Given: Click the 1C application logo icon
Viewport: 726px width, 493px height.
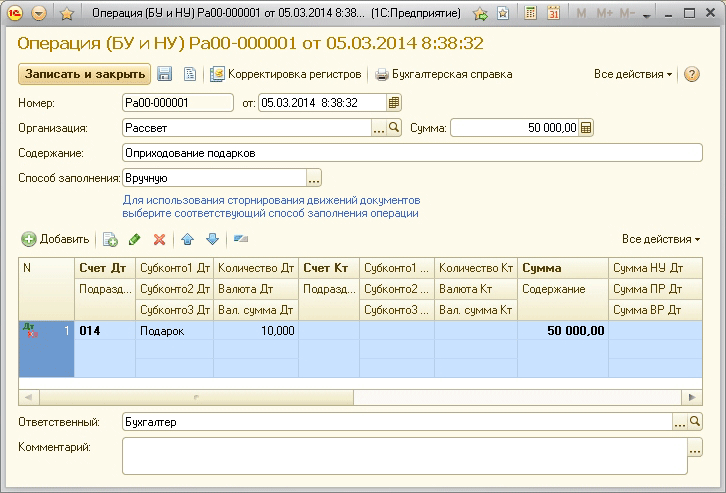Looking at the screenshot, I should 15,13.
